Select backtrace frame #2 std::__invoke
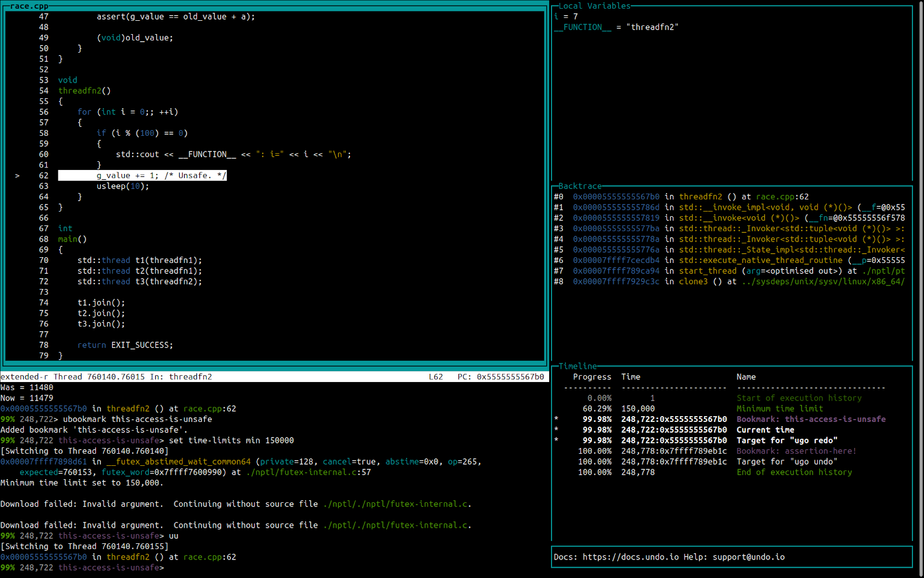924x578 pixels. (x=729, y=218)
